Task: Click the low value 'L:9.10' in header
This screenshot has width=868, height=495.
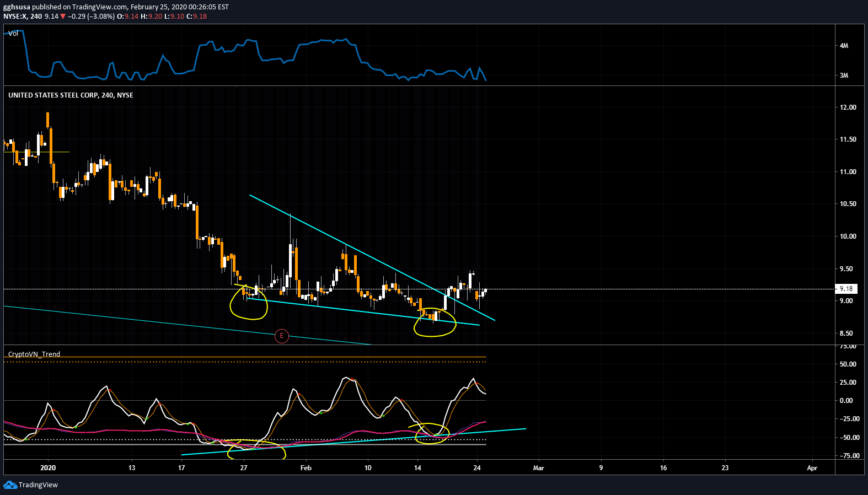Action: pos(174,17)
